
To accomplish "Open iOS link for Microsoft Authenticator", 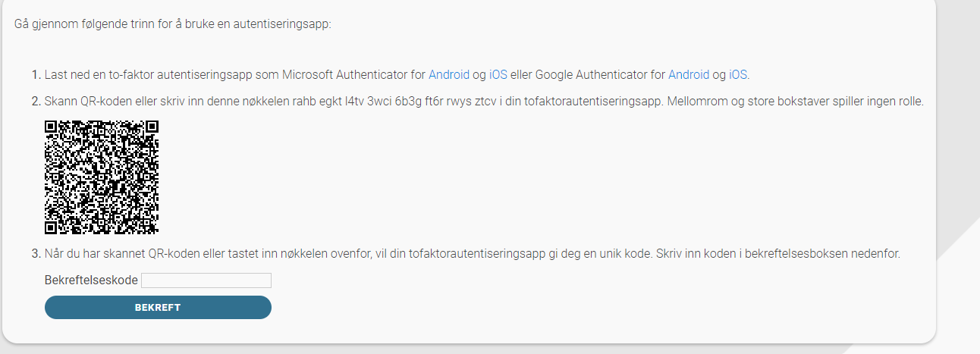I will [x=498, y=74].
